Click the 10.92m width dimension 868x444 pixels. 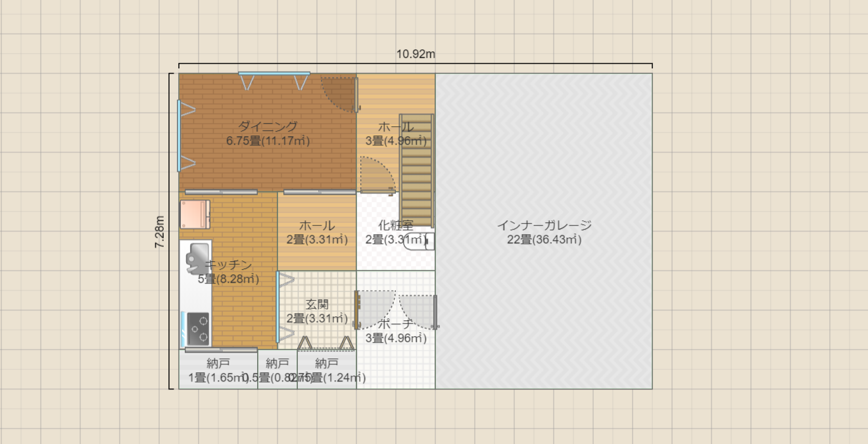coord(416,54)
